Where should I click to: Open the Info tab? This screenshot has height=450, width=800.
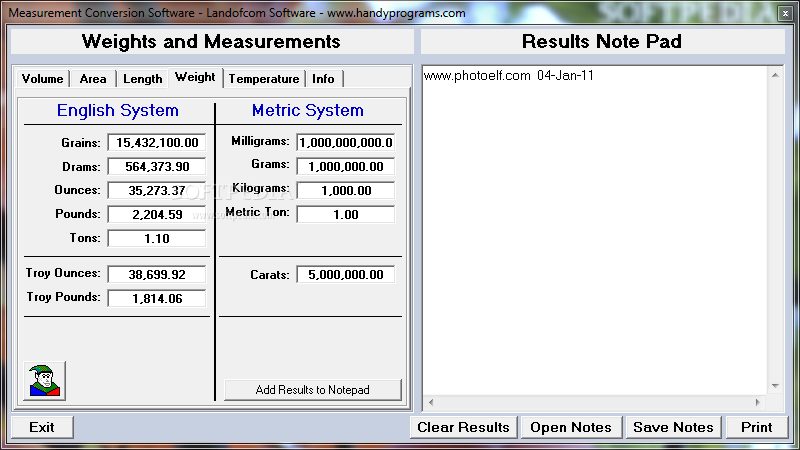coord(323,79)
